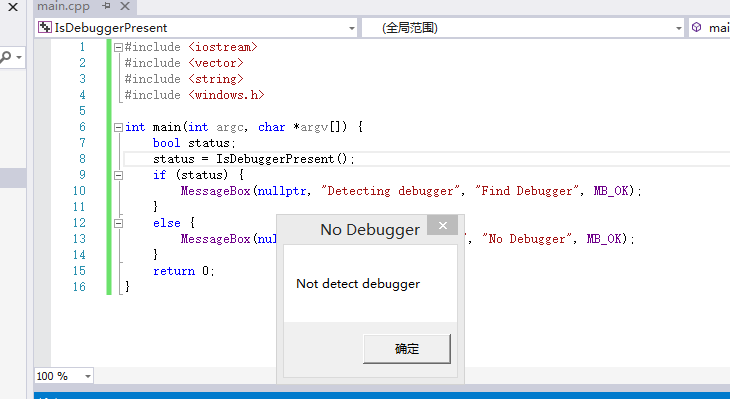Collapse the #include block on line 1
The width and height of the screenshot is (730, 399).
(118, 47)
